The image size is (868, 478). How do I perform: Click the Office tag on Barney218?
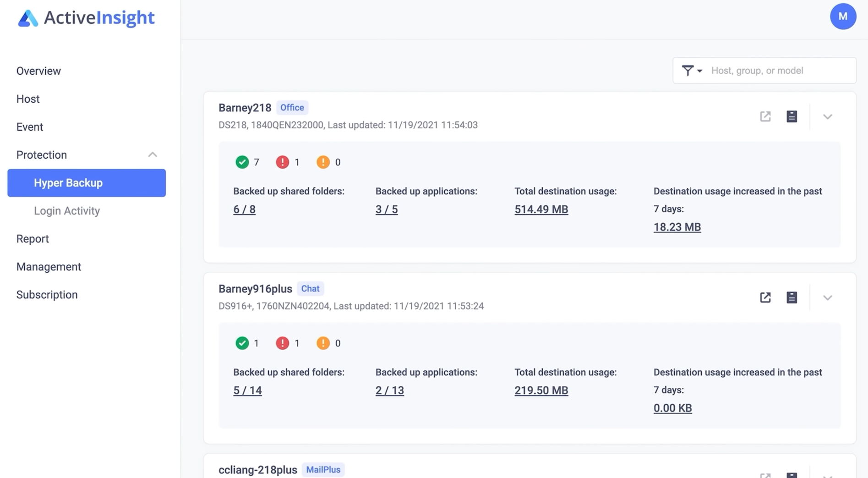292,108
